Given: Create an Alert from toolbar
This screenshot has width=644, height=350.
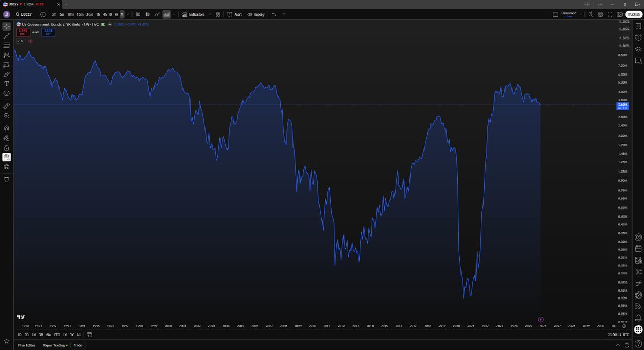Looking at the screenshot, I should point(235,14).
